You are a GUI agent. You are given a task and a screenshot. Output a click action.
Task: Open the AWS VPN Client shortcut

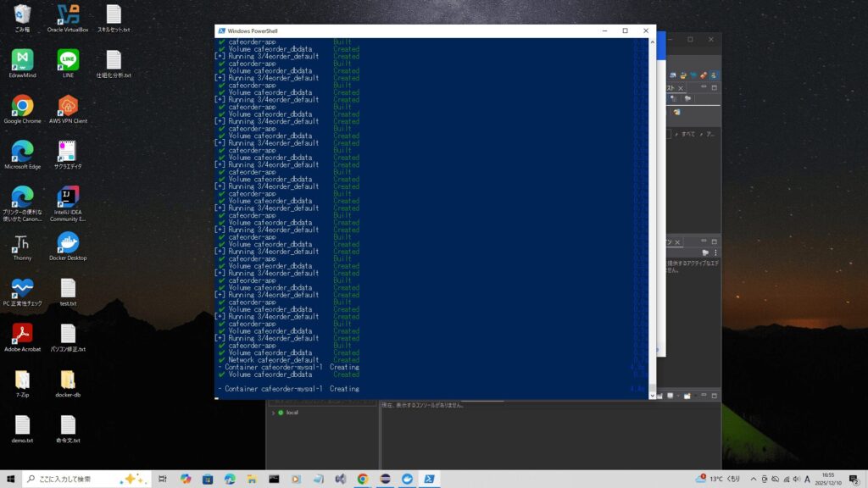pyautogui.click(x=68, y=106)
